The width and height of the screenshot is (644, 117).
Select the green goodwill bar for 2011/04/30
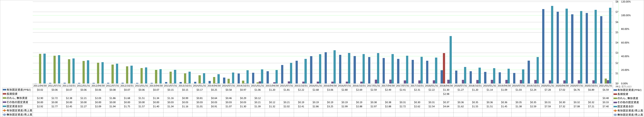(x=40, y=69)
